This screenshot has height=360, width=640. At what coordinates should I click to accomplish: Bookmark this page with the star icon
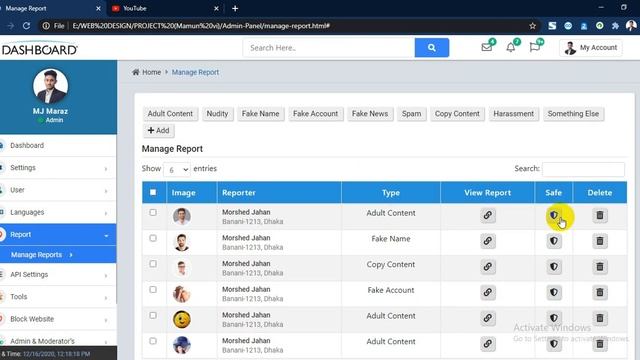click(x=532, y=26)
